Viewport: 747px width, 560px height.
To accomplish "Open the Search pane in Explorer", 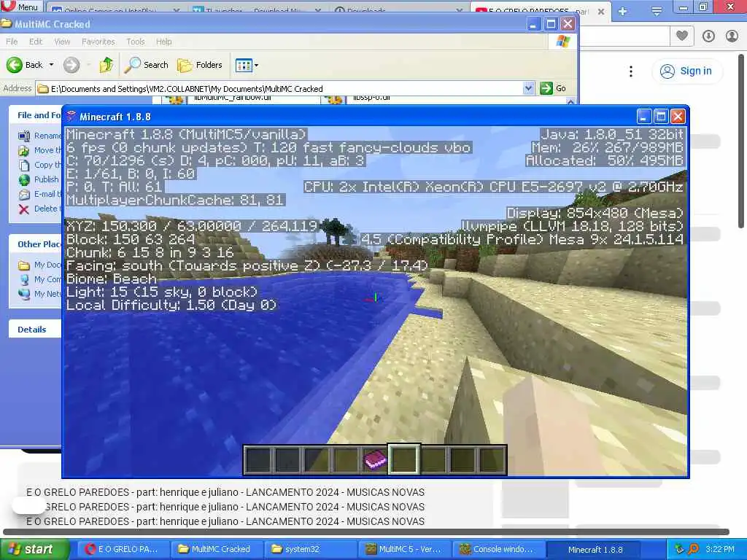I will coord(146,65).
